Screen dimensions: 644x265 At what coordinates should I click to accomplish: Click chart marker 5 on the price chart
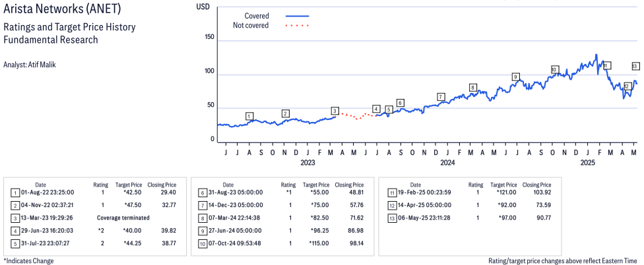click(x=389, y=109)
